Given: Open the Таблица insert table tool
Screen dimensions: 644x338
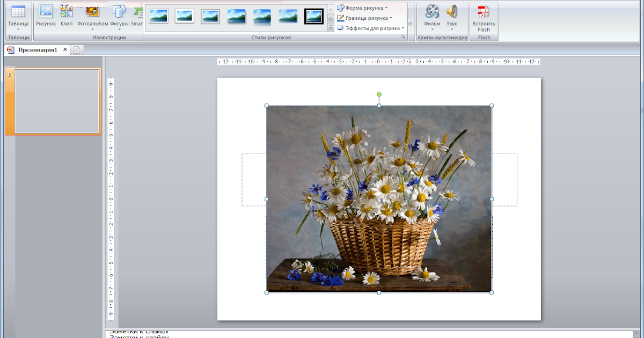Looking at the screenshot, I should click(x=18, y=16).
